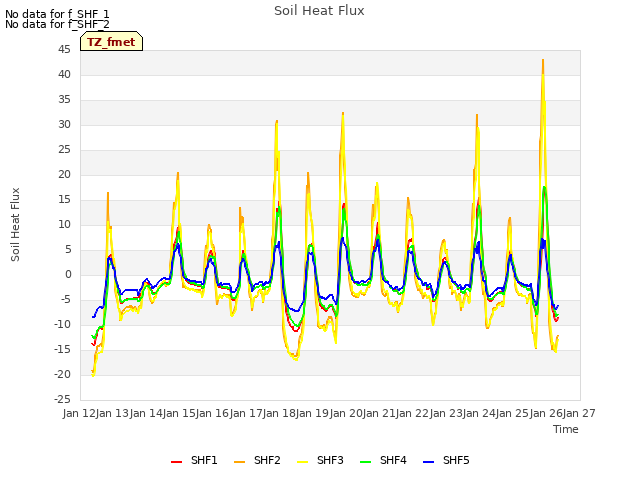Toggle the SHF2 legend label
640x480 pixels.
[267, 460]
